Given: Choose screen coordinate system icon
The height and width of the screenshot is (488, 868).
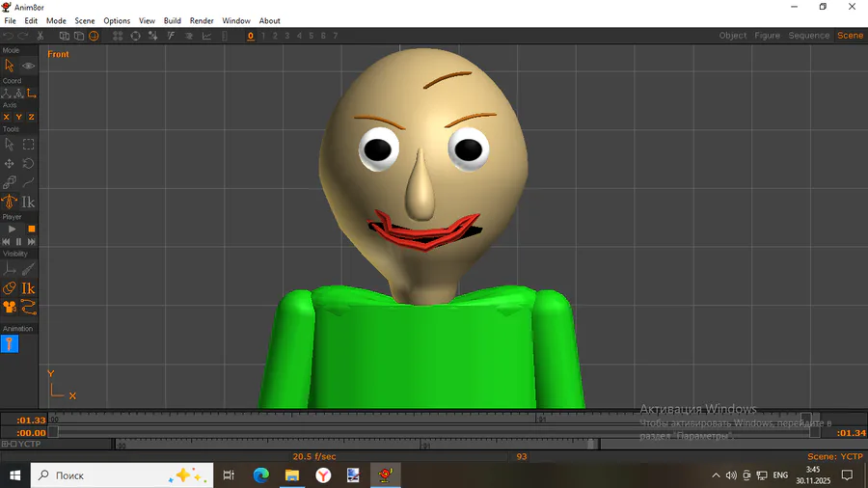Looking at the screenshot, I should (32, 93).
